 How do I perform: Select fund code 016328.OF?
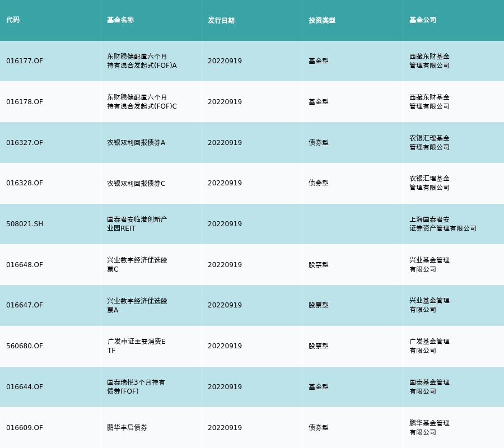pos(25,183)
